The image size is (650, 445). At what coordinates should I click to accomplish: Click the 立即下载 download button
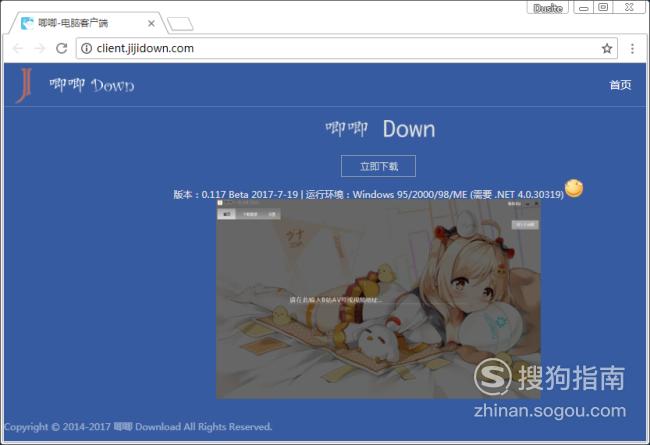[x=378, y=166]
